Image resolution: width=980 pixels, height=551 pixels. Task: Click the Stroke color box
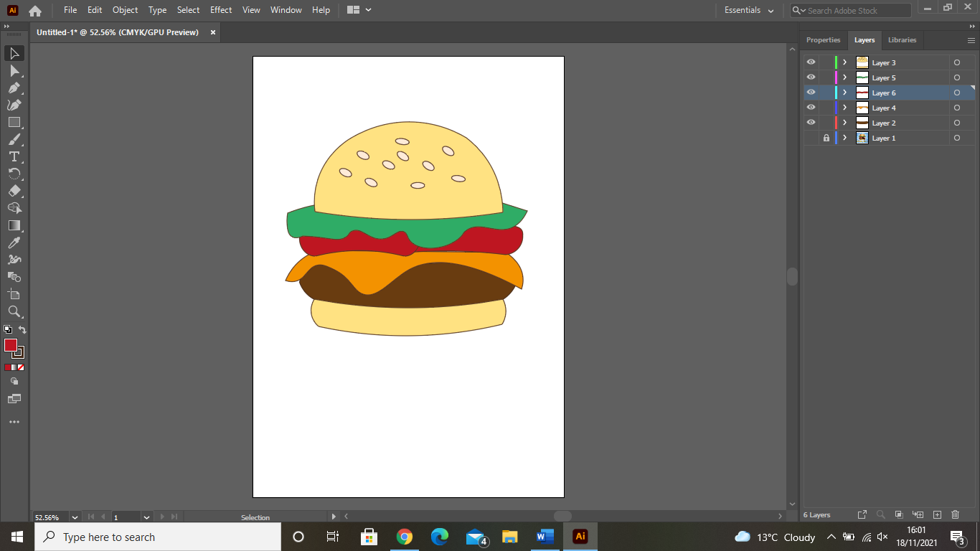coord(19,352)
